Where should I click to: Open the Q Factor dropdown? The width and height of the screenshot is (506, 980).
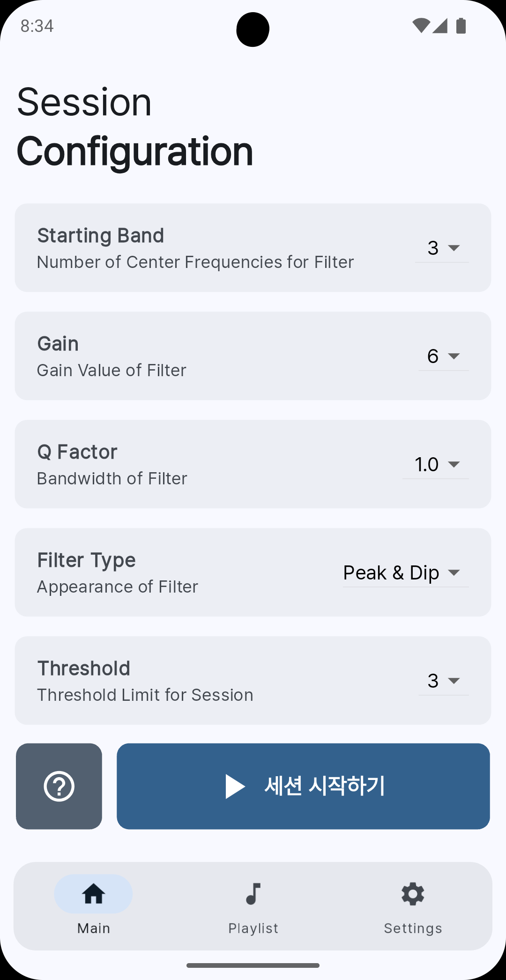tap(436, 464)
